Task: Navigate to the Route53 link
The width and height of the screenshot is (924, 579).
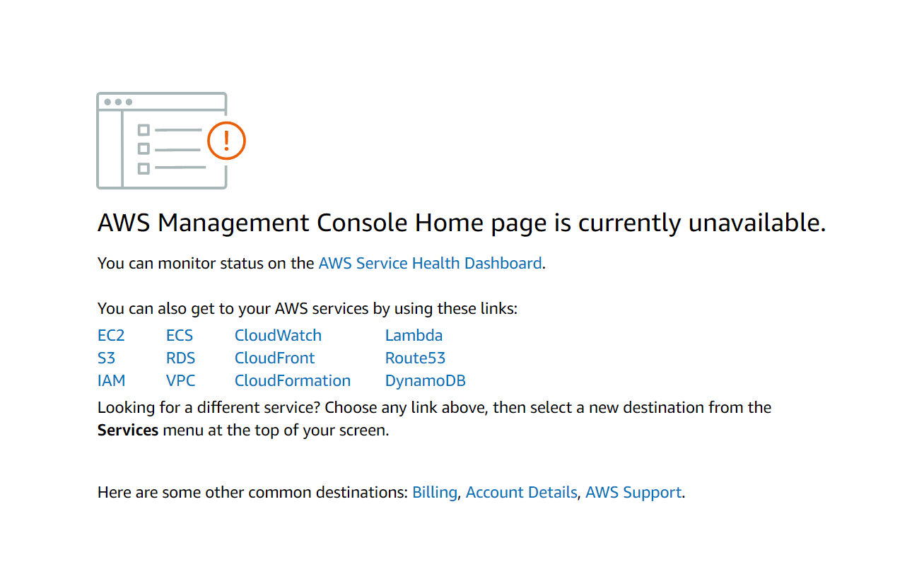Action: click(x=415, y=358)
